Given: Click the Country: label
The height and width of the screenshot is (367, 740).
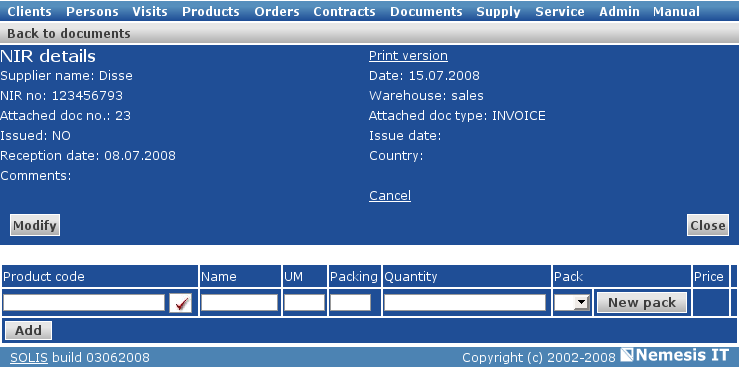Looking at the screenshot, I should [396, 156].
